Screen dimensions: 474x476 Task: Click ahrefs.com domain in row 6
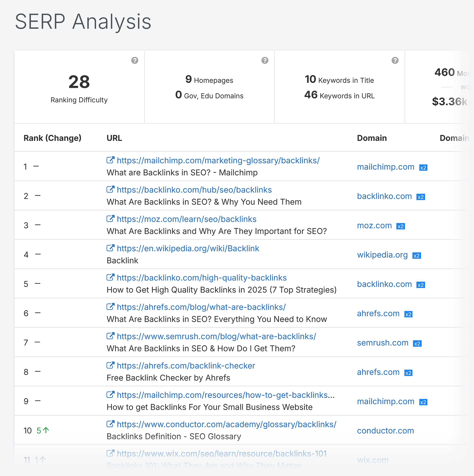(x=378, y=314)
